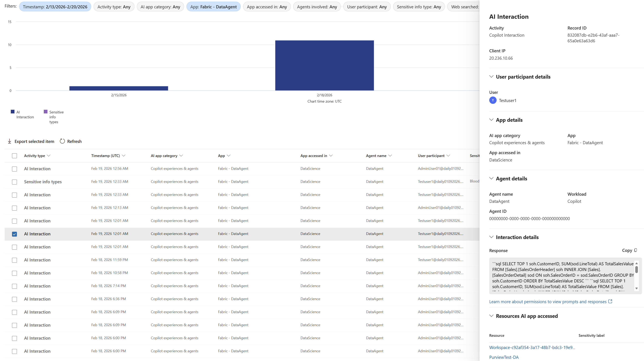Click the Sensitive info types legend swatch
644x361 pixels.
point(45,112)
